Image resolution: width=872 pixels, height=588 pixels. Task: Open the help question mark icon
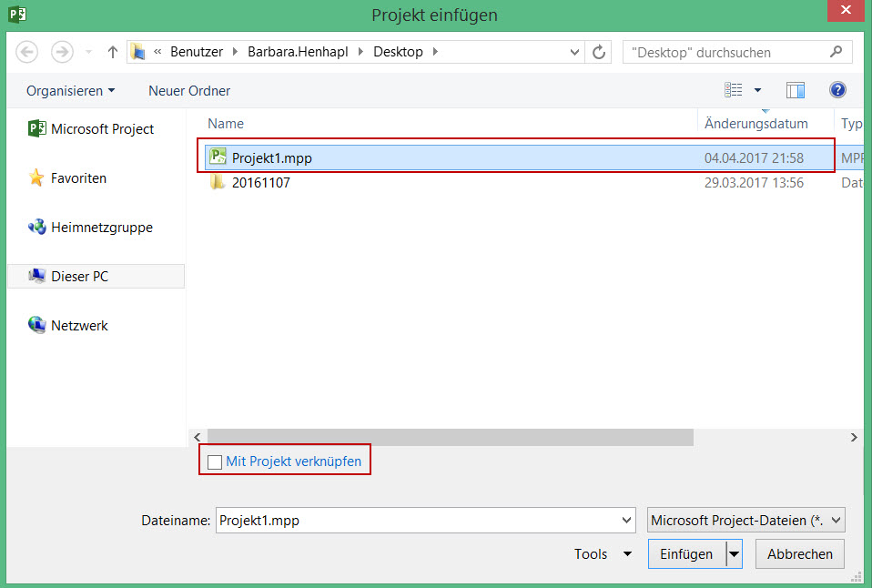click(837, 89)
